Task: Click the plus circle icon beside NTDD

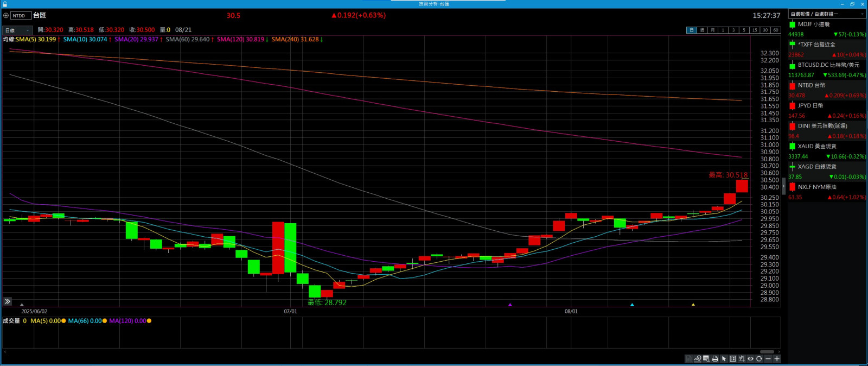Action: click(6, 16)
